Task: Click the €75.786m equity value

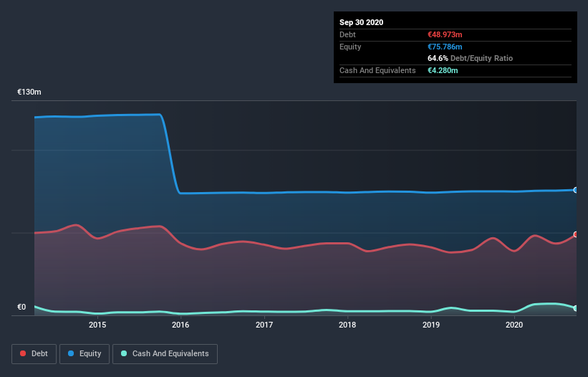Action: (x=445, y=47)
